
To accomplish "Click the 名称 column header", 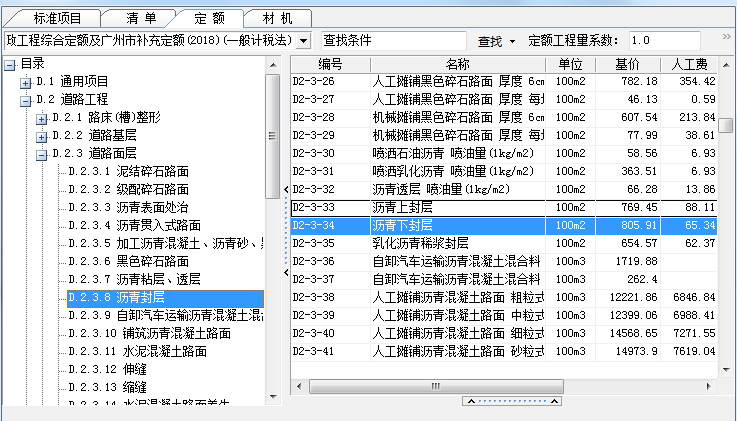I will [458, 64].
